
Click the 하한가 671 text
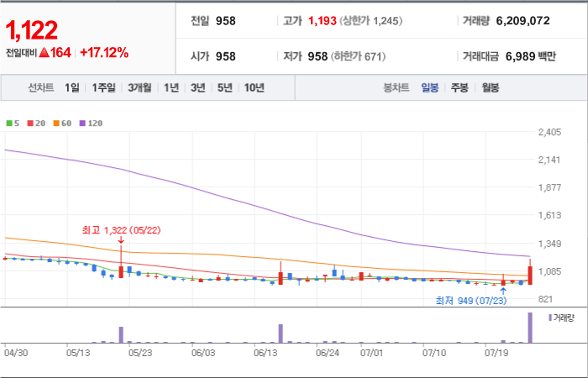pos(358,56)
